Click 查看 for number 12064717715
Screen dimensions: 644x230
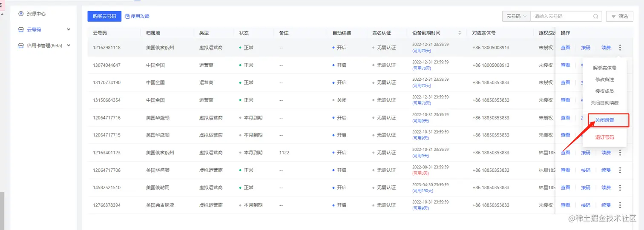[565, 135]
